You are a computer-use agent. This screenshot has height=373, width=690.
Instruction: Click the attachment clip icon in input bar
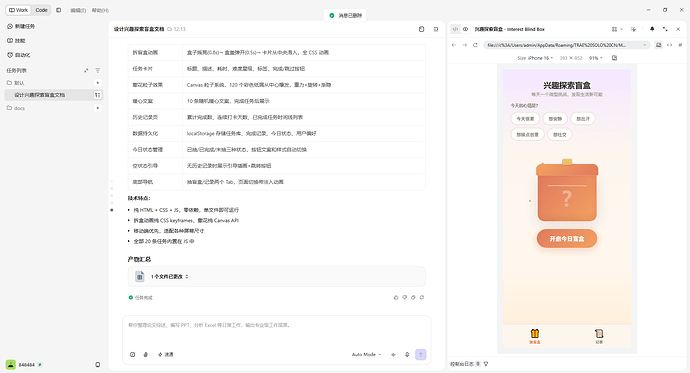click(x=146, y=355)
